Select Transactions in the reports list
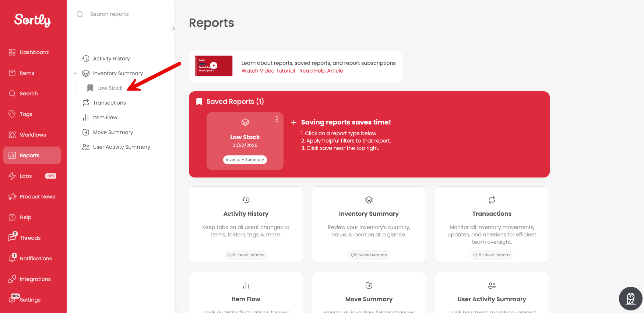Screen dimensions: 644x313 pyautogui.click(x=109, y=103)
